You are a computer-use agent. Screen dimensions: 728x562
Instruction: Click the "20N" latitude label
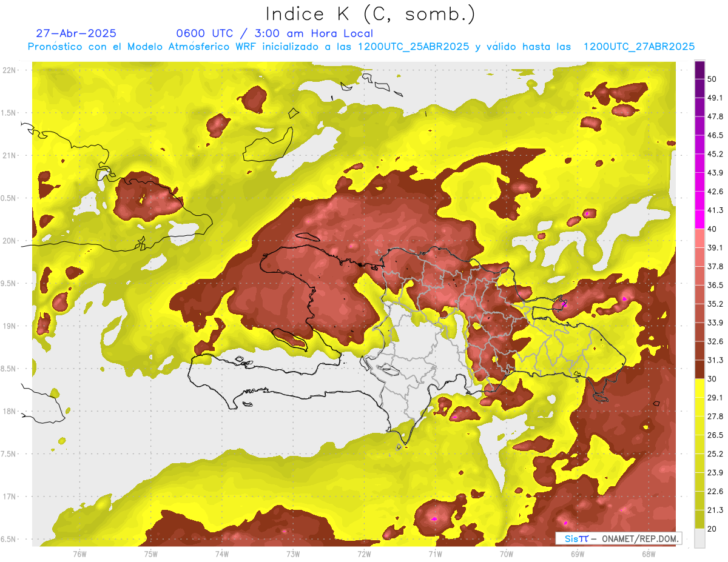[x=9, y=241]
